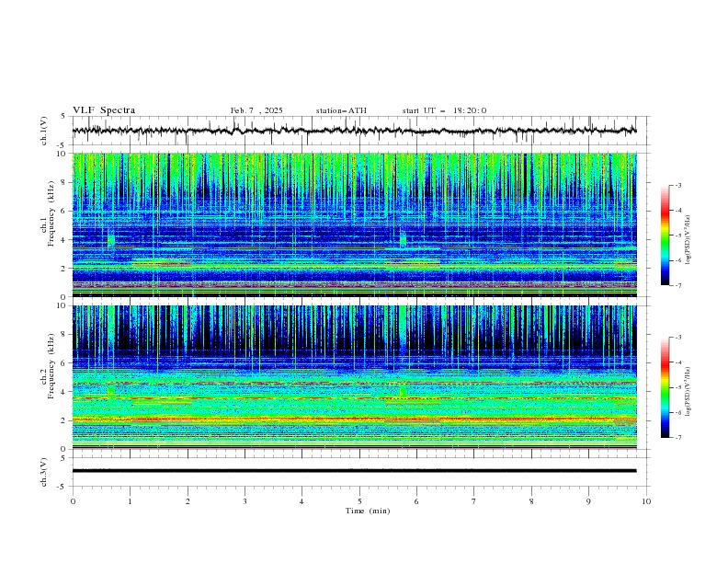Select the date text "Feb. 7 , 2025"
728x563 pixels.
(256, 110)
